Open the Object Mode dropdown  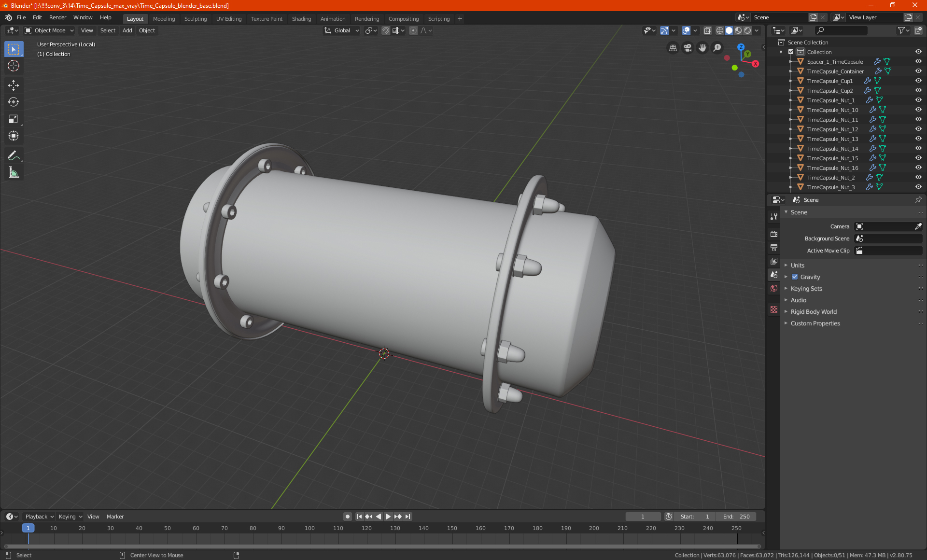(x=49, y=30)
